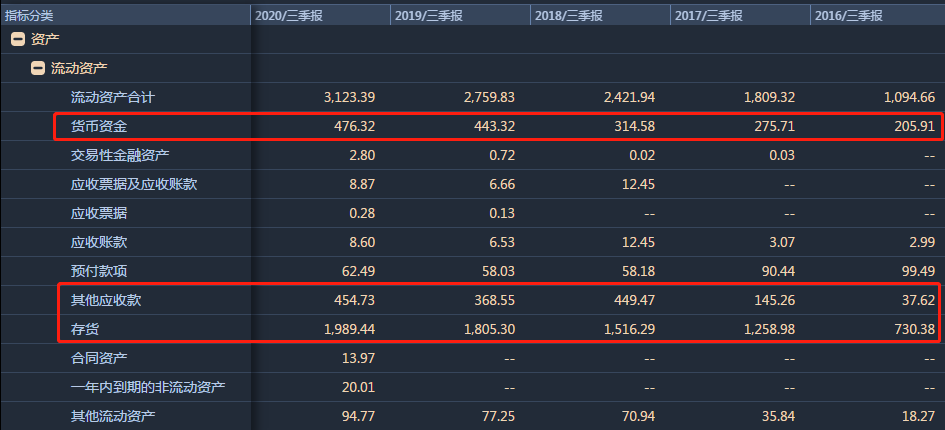Select the 合同资产 row label
The height and width of the screenshot is (430, 945).
point(99,358)
